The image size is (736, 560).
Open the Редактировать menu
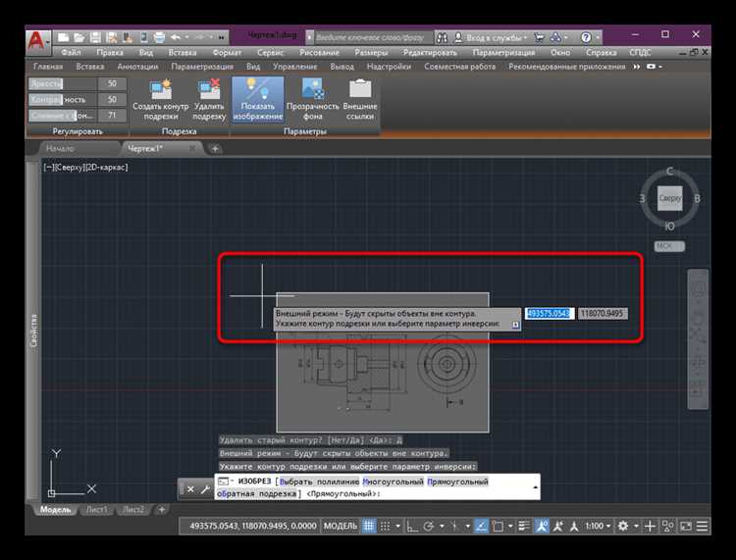[430, 53]
